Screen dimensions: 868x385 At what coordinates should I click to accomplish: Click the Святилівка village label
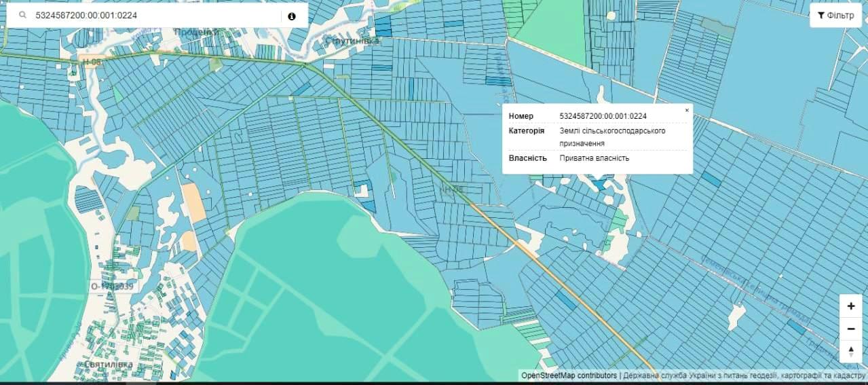(x=107, y=365)
